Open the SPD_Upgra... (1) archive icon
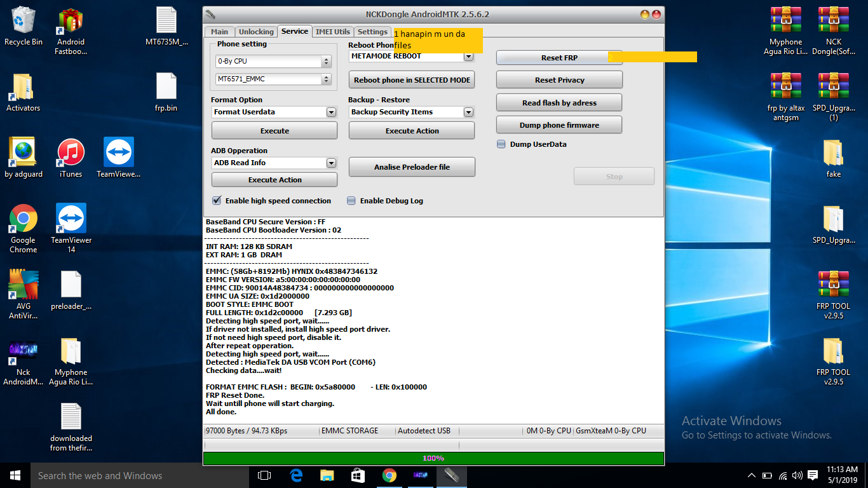The width and height of the screenshot is (868, 488). pos(833,97)
